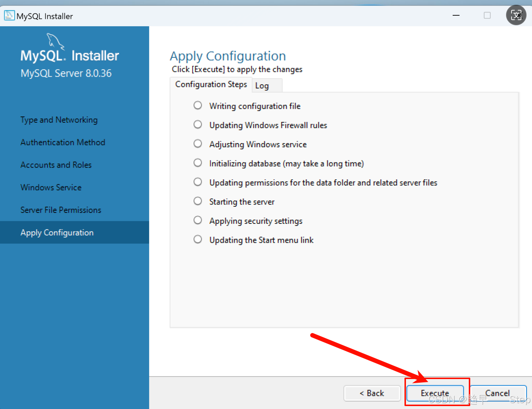The width and height of the screenshot is (532, 409).
Task: Go back with the < Back button
Action: 372,393
